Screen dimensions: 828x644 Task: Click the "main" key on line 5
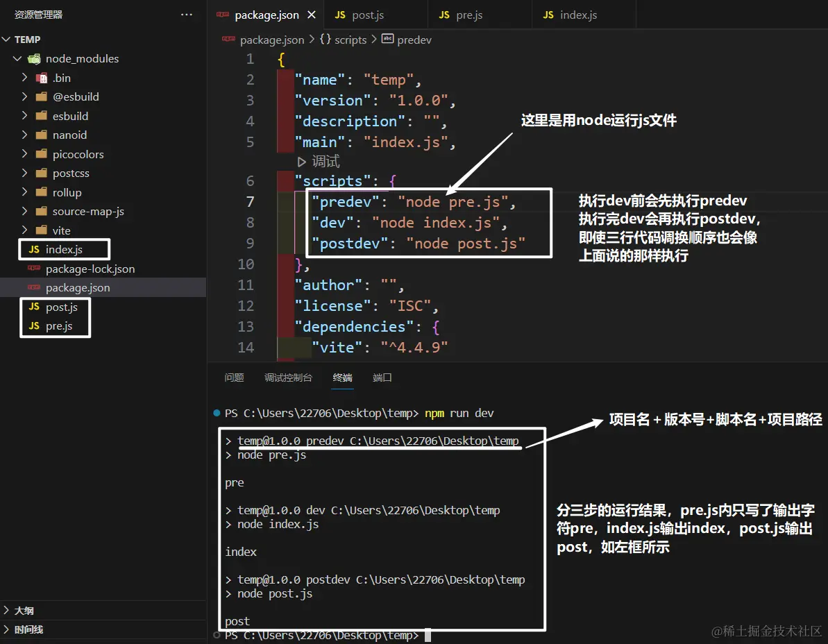coord(319,142)
